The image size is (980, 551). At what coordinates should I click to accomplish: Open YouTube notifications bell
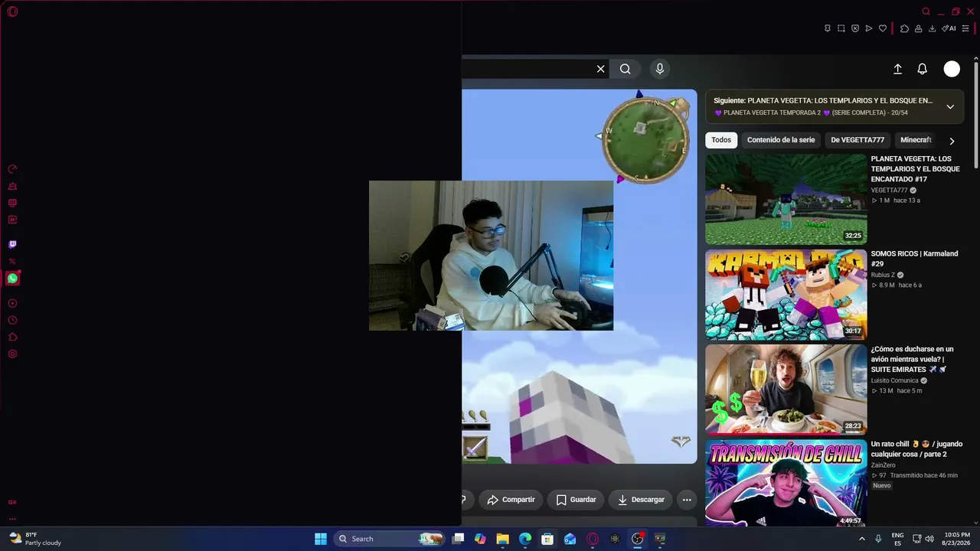click(923, 69)
